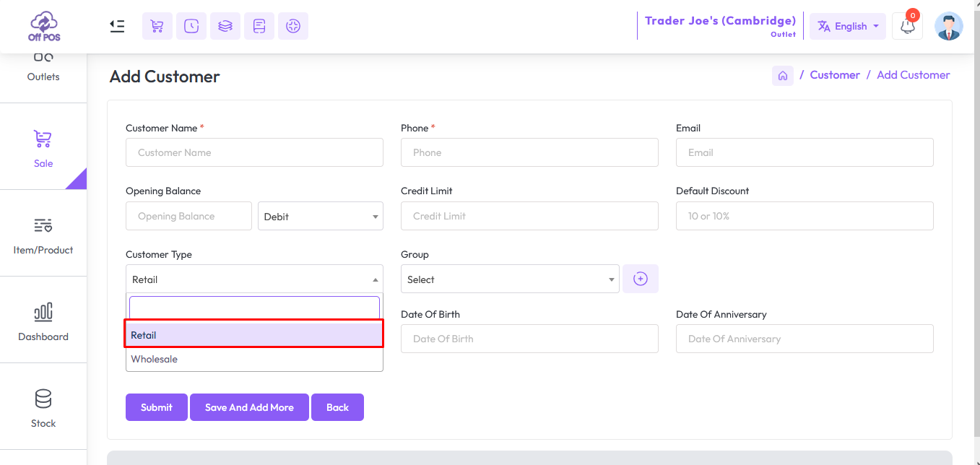Screen dimensions: 980x465
Task: Click the document icon in the top toolbar
Action: click(x=259, y=26)
